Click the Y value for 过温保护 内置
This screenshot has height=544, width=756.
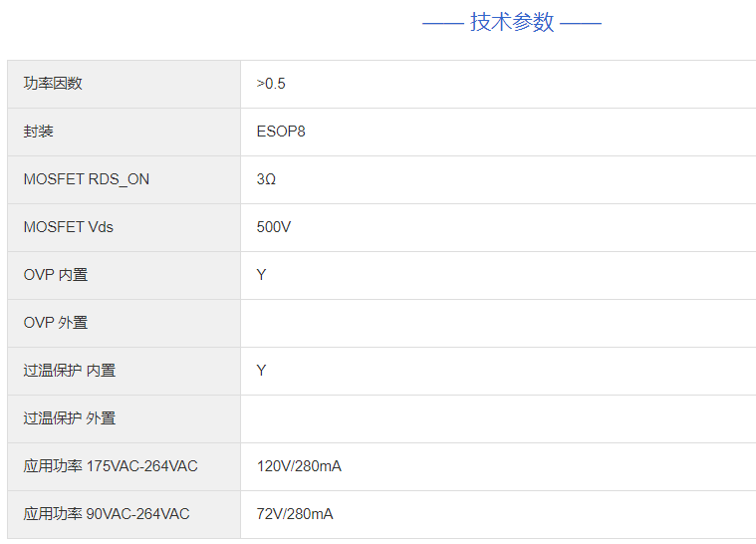coord(261,371)
